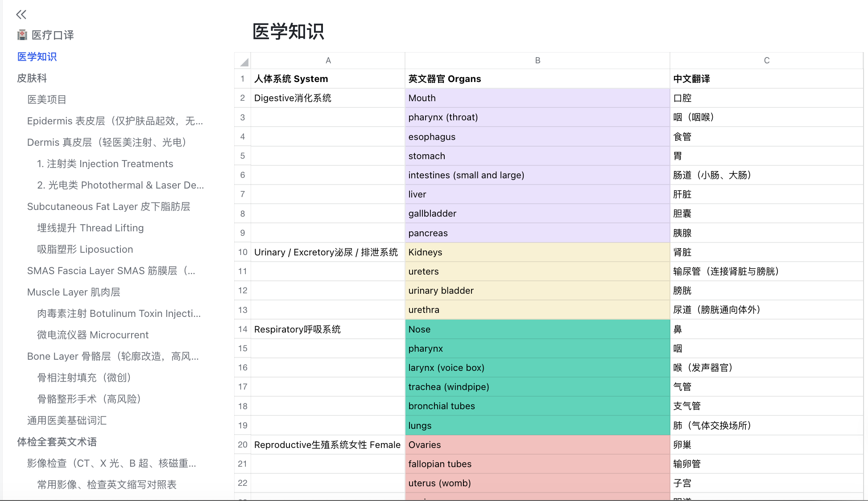The width and height of the screenshot is (868, 501).
Task: Select column C header
Action: click(766, 61)
